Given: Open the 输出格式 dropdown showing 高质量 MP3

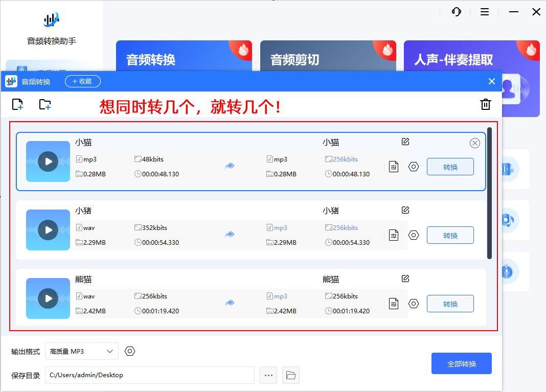Looking at the screenshot, I should point(81,351).
